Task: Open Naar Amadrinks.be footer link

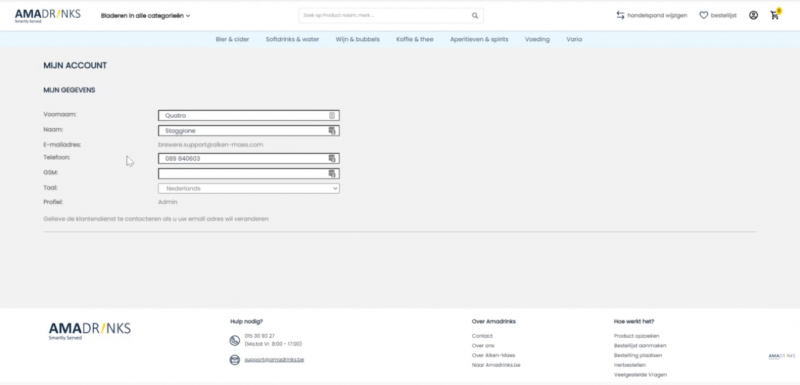Action: point(496,365)
